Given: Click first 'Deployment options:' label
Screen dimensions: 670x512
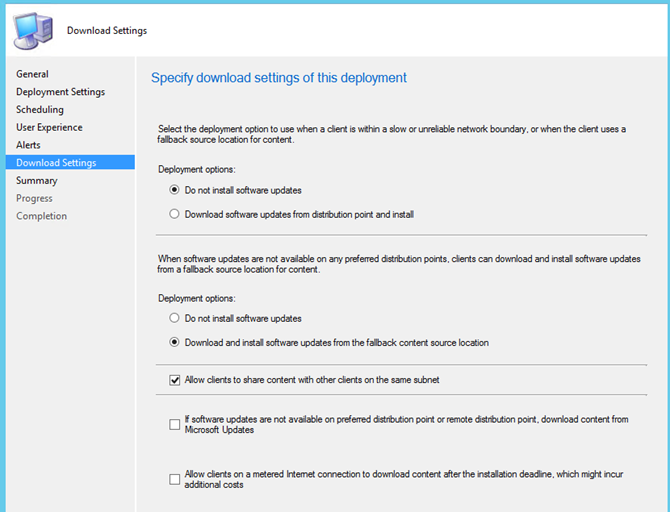Looking at the screenshot, I should click(197, 169).
